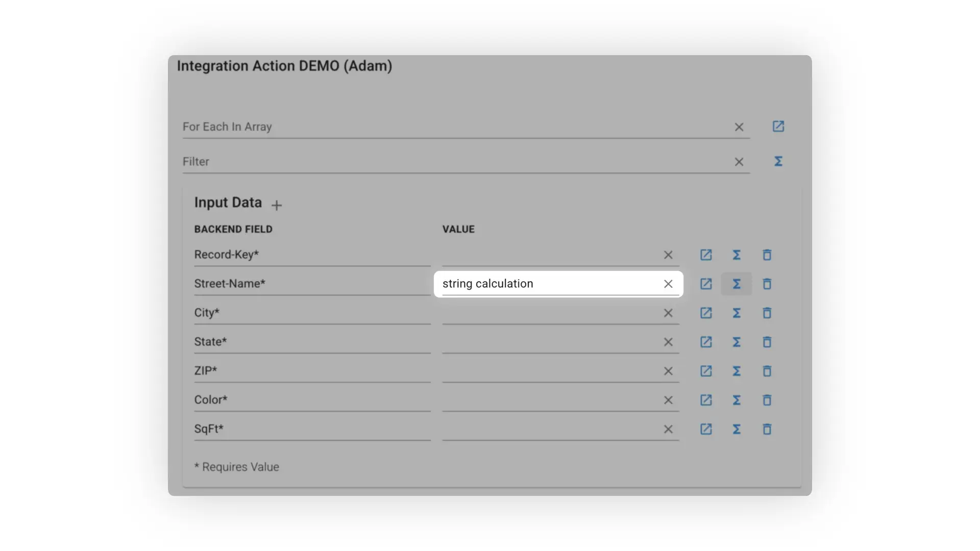Click the sigma icon in the Street-Name row
The width and height of the screenshot is (980, 551).
[736, 284]
